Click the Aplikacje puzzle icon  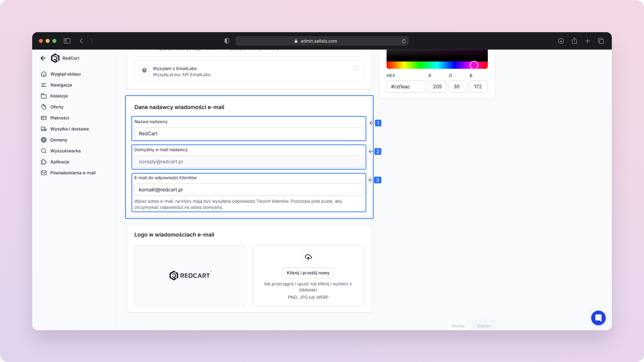[x=44, y=162]
